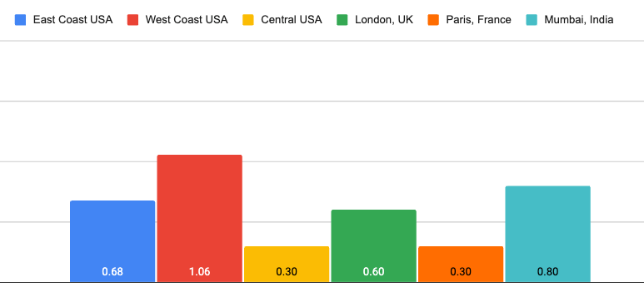The height and width of the screenshot is (302, 644).
Task: Select the Paris, France legend label
Action: [x=478, y=20]
